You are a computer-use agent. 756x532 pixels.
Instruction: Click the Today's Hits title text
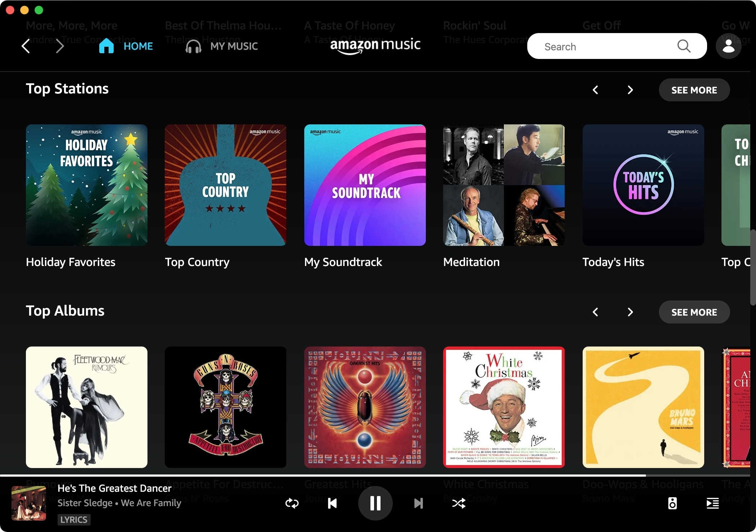613,262
